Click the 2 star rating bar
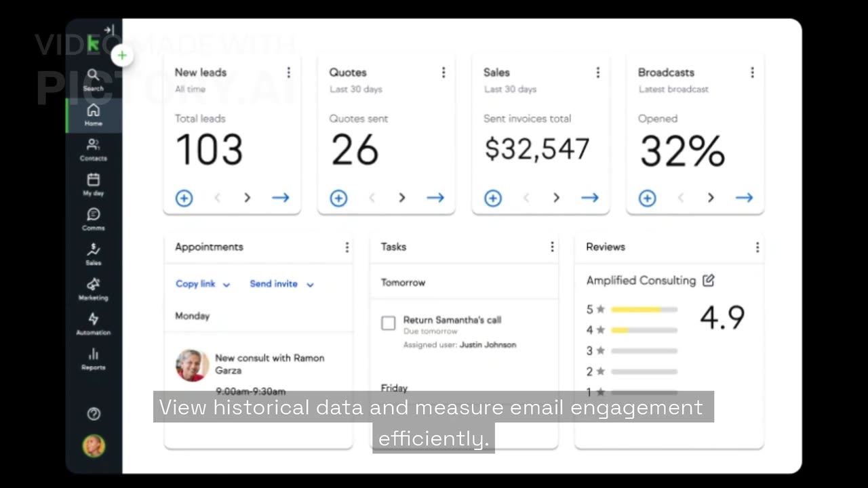Viewport: 868px width, 488px height. coord(644,371)
